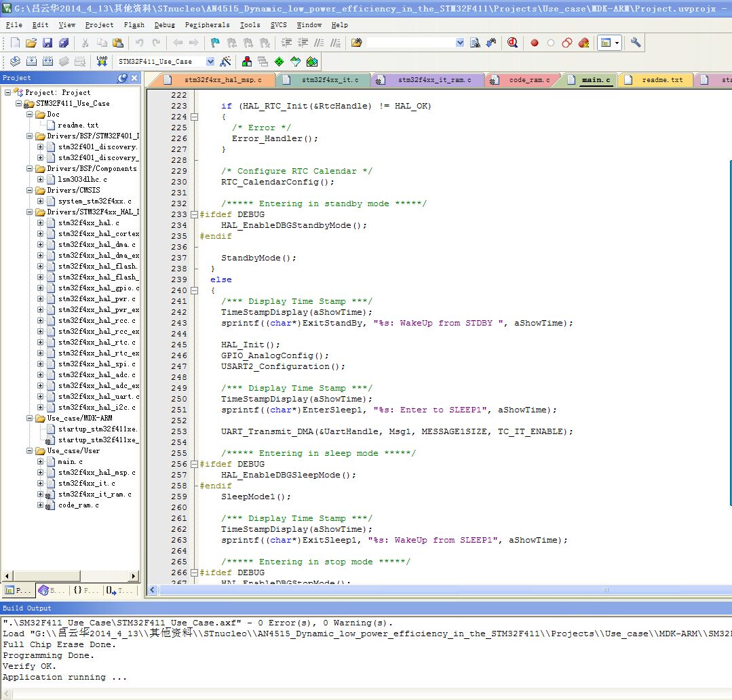Indent selected lines icon

[x=286, y=43]
